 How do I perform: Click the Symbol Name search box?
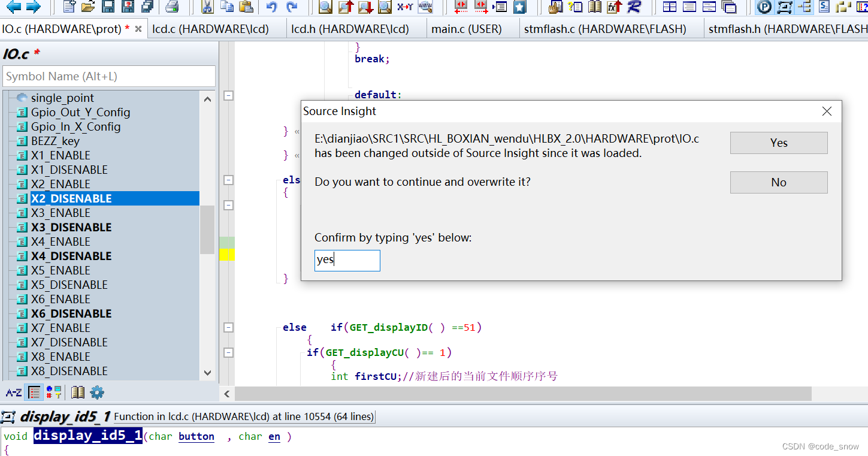(x=109, y=76)
